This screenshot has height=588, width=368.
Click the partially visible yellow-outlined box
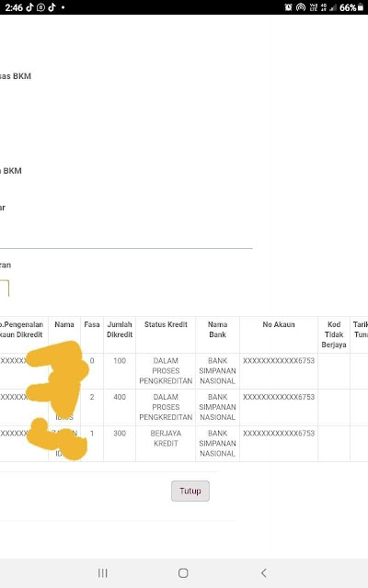tap(4, 288)
